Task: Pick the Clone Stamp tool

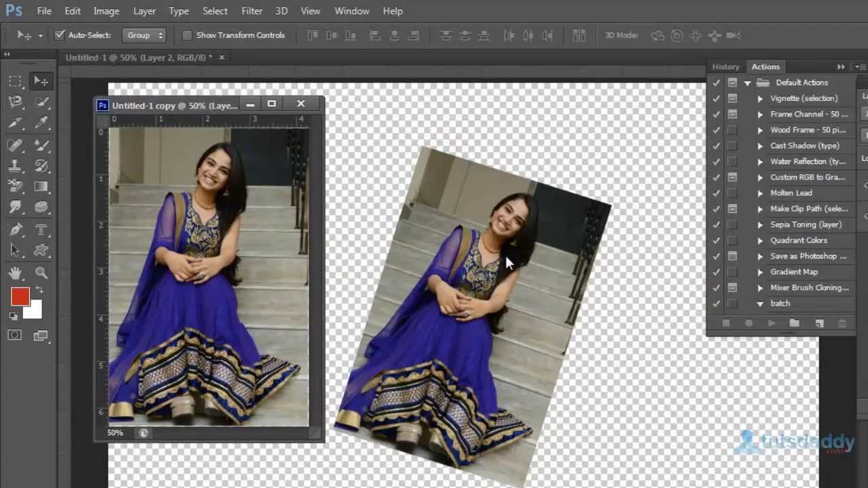Action: [15, 166]
